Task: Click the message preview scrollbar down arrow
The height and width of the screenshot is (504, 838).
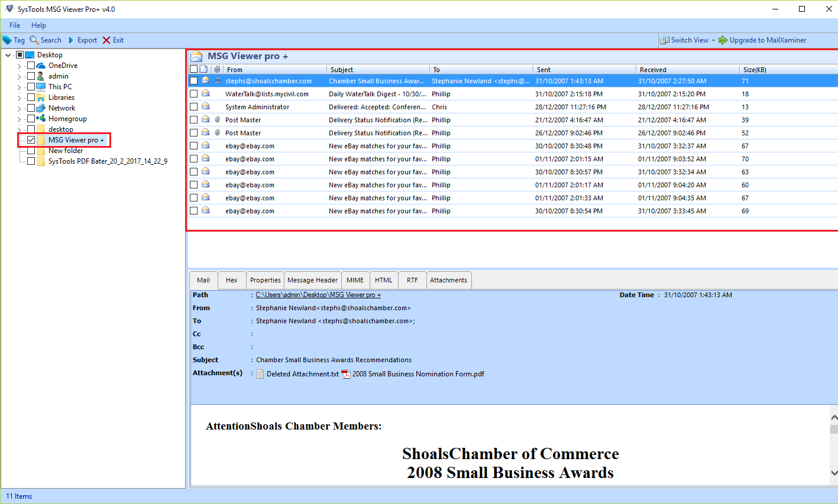Action: click(834, 473)
